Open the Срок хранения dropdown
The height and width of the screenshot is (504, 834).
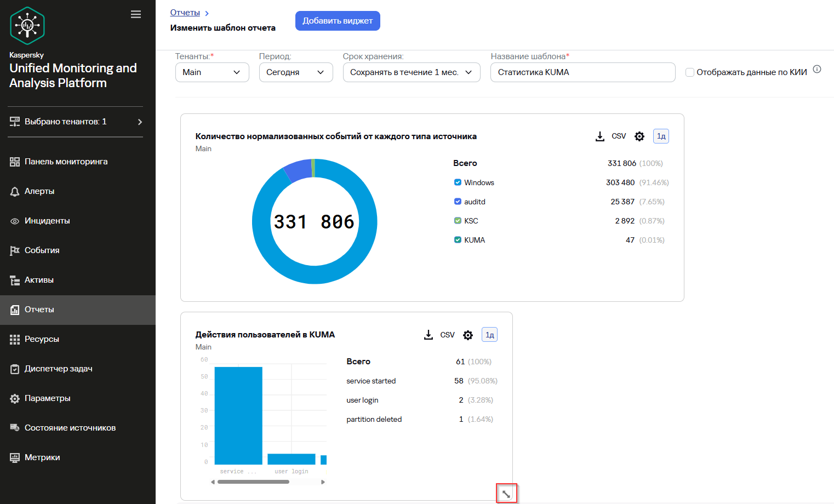(x=412, y=72)
